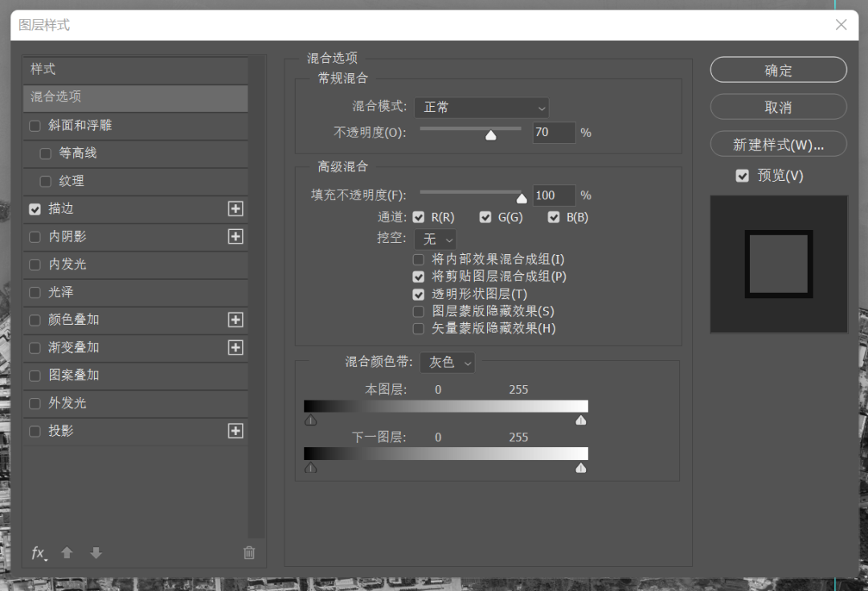Open the 外发光 settings row
Screen dimensions: 868x591
136,403
